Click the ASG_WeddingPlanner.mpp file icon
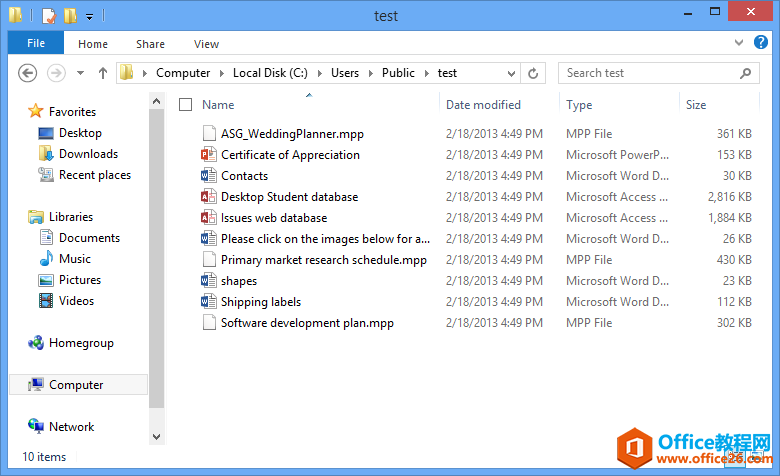Image resolution: width=780 pixels, height=476 pixels. [x=209, y=134]
